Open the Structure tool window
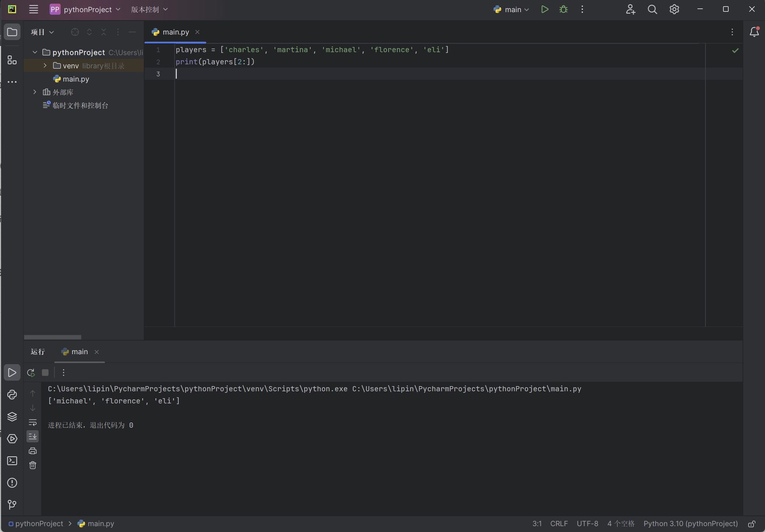The height and width of the screenshot is (532, 765). pos(12,60)
